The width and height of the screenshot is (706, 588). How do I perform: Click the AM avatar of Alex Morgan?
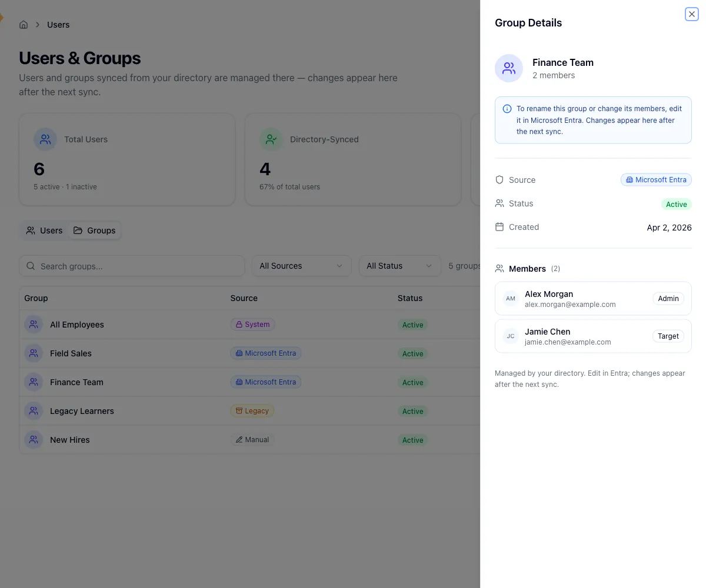(511, 299)
